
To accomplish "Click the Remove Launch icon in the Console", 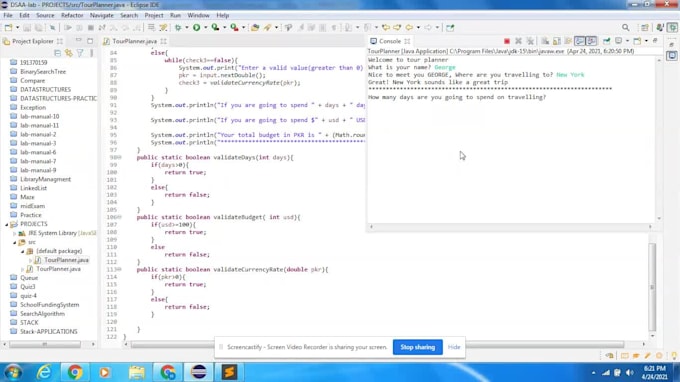I will click(518, 41).
